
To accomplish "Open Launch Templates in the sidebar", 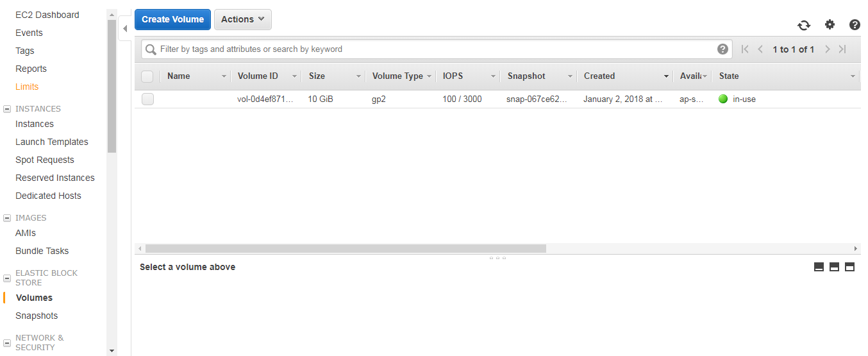I will pyautogui.click(x=52, y=142).
